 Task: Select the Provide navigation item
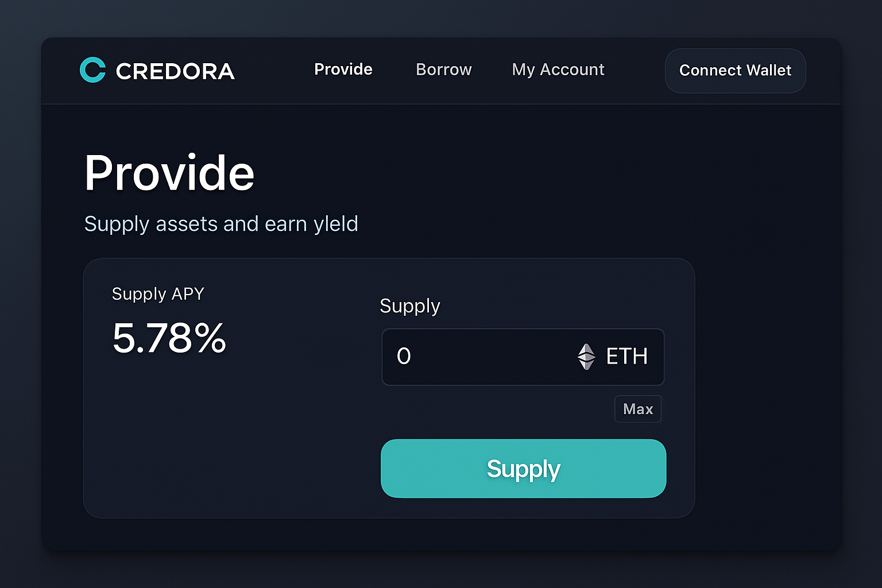(343, 69)
